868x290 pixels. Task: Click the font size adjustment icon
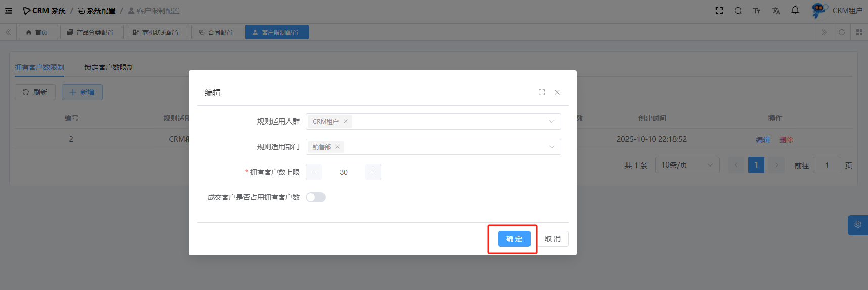[x=757, y=11]
